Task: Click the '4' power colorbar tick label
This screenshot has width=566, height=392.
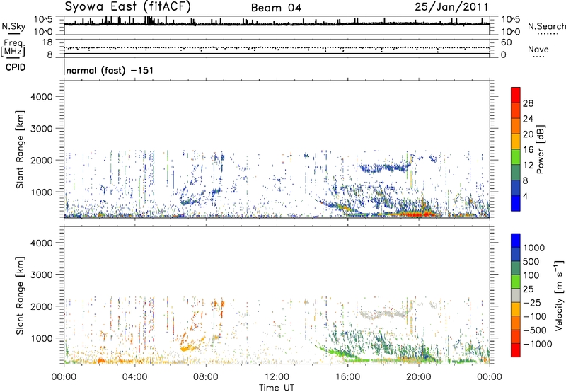Action: point(525,197)
